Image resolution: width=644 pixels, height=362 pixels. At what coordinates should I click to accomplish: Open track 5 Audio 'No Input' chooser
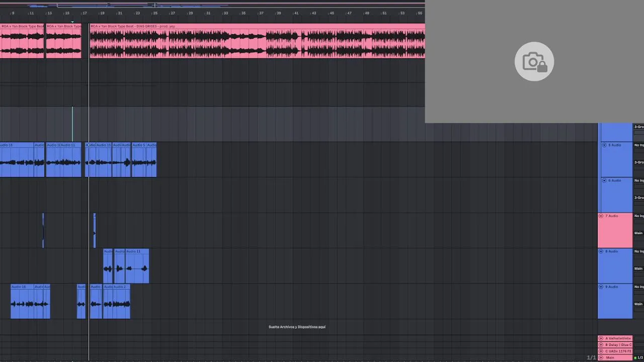click(639, 145)
